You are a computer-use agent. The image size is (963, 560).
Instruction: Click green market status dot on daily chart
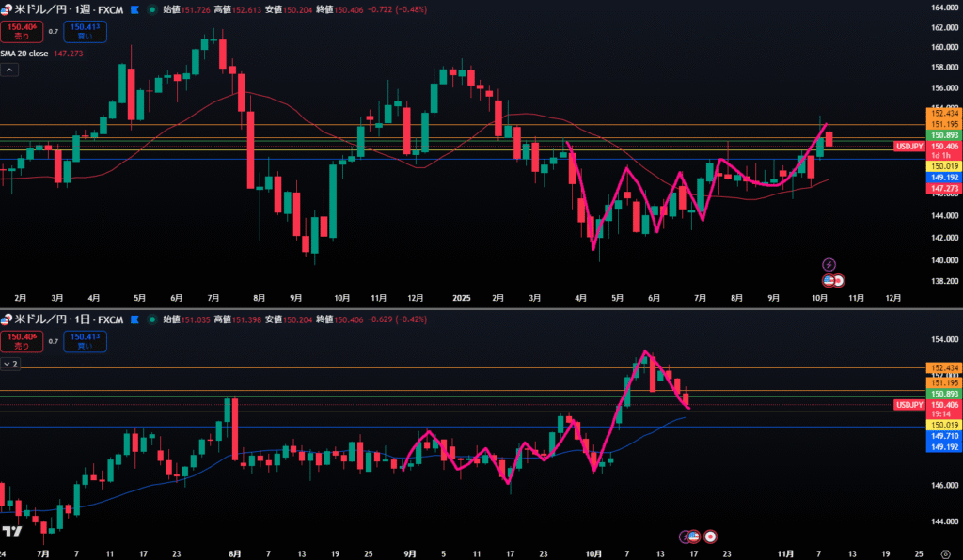[x=150, y=320]
